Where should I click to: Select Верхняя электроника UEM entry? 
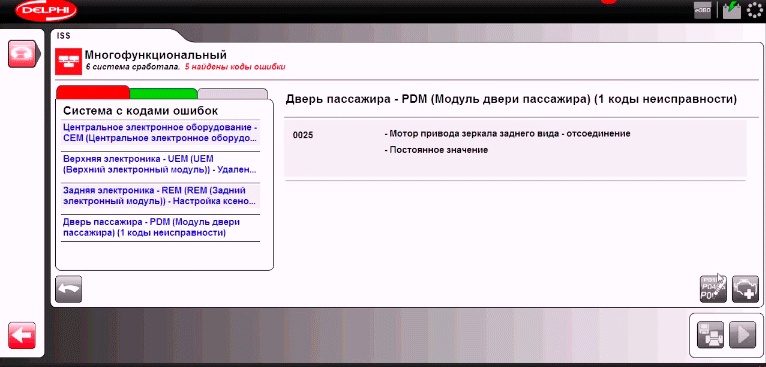point(160,164)
